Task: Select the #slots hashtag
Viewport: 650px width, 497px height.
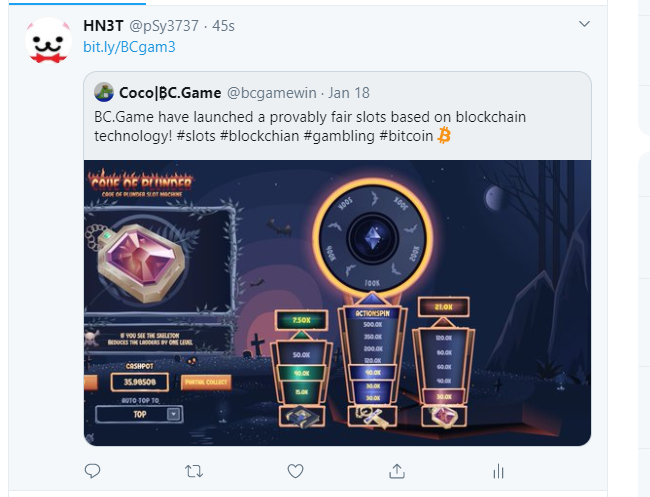Action: coord(196,136)
